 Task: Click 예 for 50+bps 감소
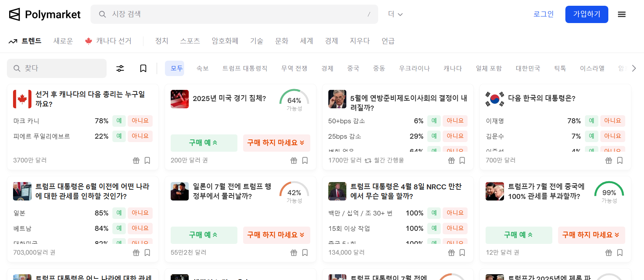[x=434, y=121]
